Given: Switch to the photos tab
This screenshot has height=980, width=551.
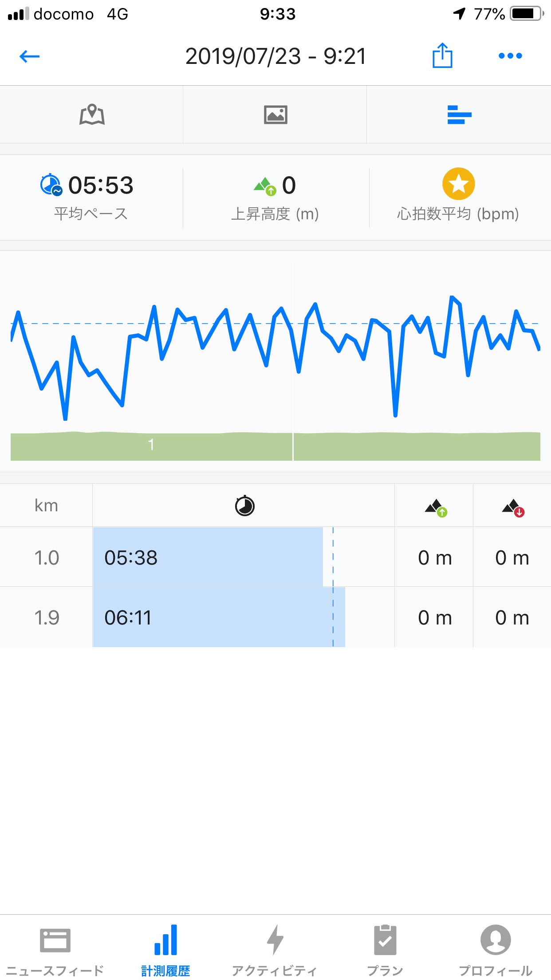Looking at the screenshot, I should pyautogui.click(x=275, y=115).
